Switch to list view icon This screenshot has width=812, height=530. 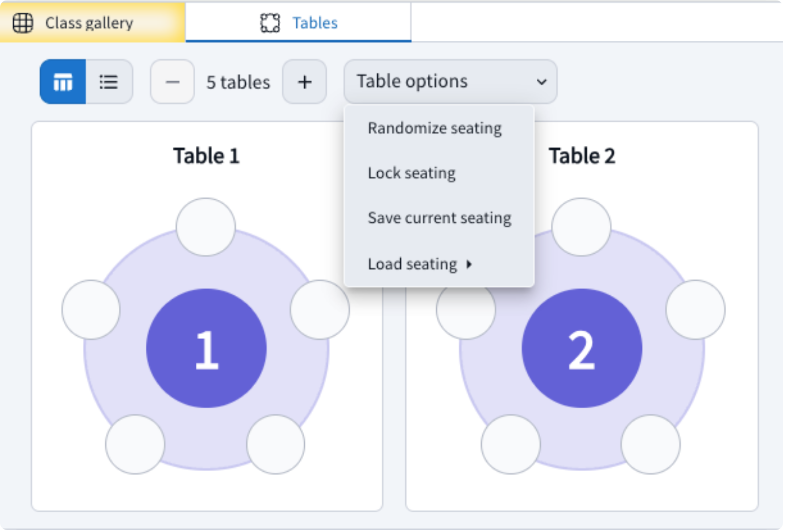[109, 81]
